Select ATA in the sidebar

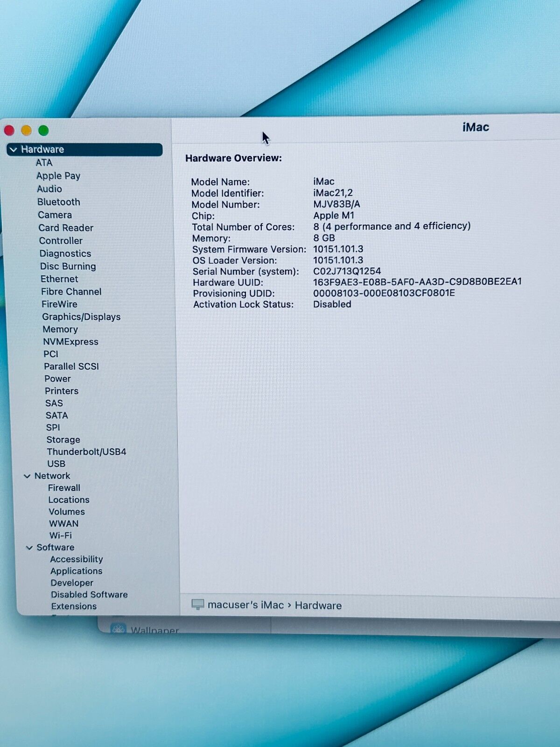[x=44, y=162]
